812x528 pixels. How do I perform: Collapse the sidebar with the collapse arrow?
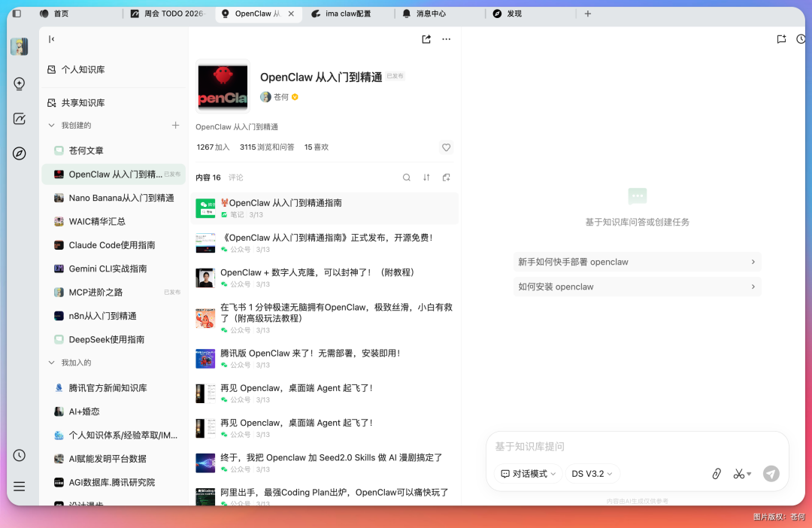click(x=50, y=39)
